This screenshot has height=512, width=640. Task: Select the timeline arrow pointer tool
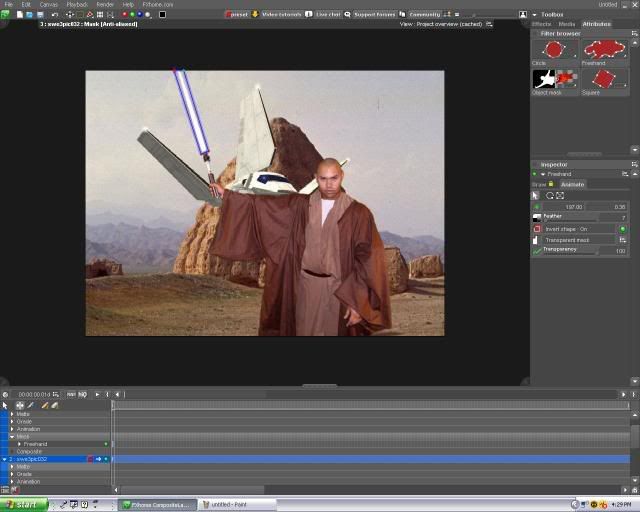coord(5,405)
